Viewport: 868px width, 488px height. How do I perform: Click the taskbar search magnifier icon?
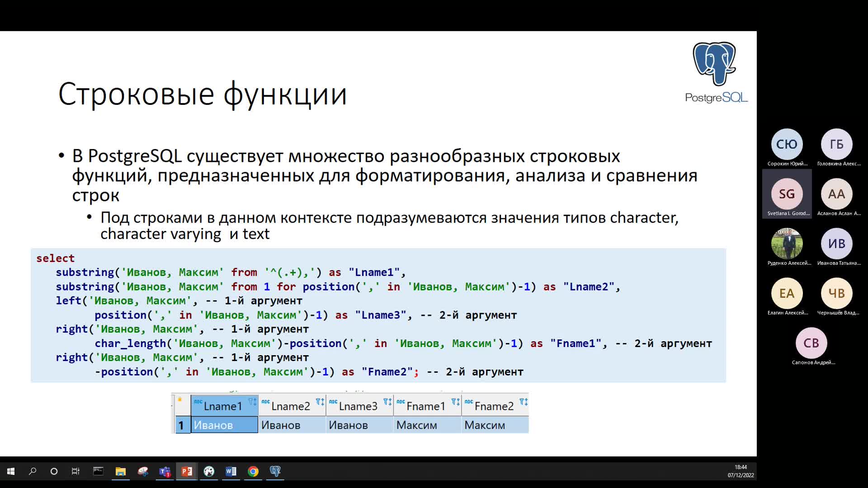click(32, 471)
